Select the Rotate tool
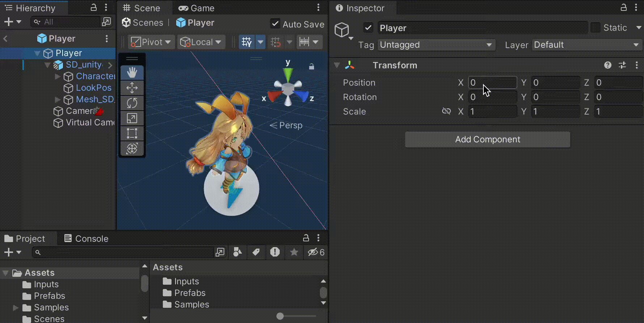The height and width of the screenshot is (323, 644). tap(132, 103)
